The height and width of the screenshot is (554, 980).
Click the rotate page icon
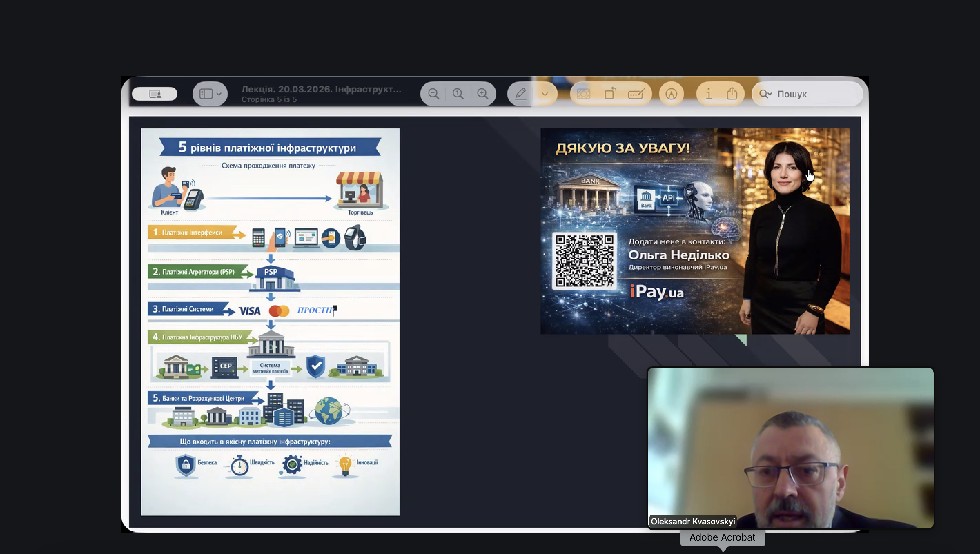(x=610, y=93)
